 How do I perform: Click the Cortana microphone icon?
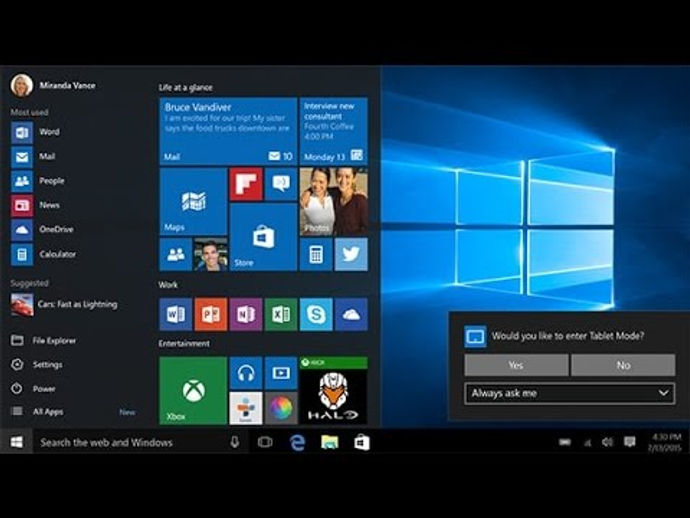tap(235, 442)
